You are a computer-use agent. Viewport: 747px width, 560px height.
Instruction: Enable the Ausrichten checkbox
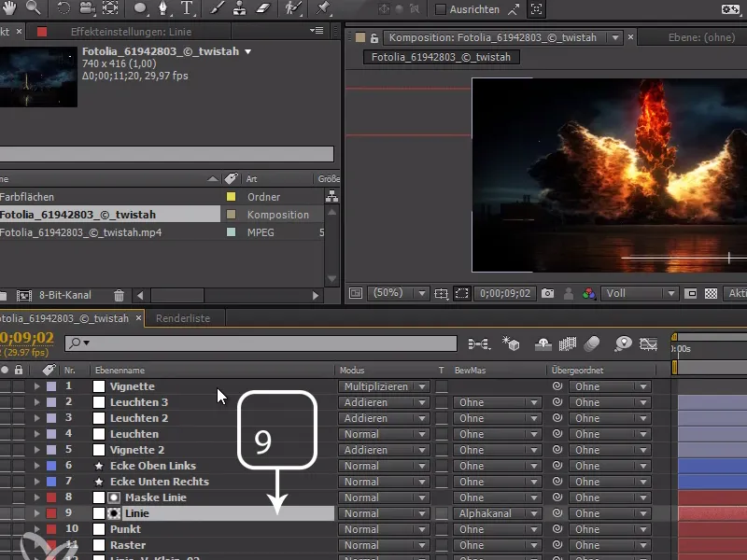point(441,9)
